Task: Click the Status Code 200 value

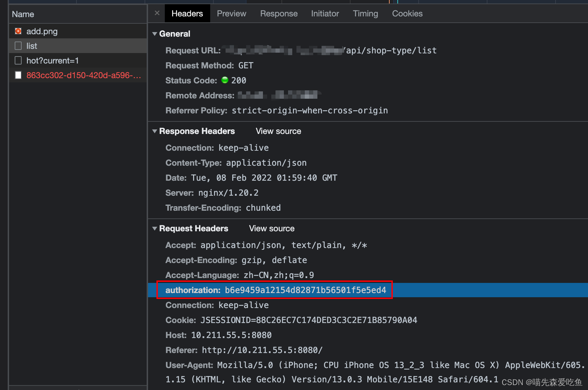Action: point(239,81)
